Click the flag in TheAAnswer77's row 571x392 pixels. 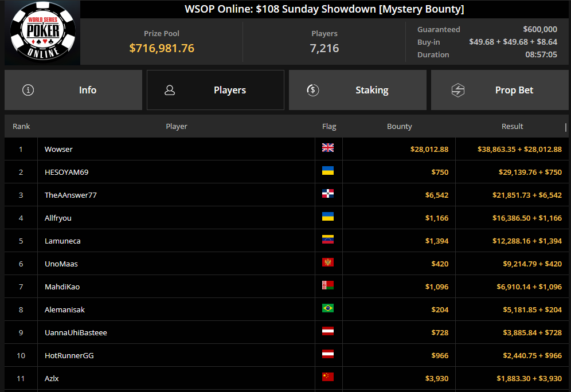click(x=328, y=193)
